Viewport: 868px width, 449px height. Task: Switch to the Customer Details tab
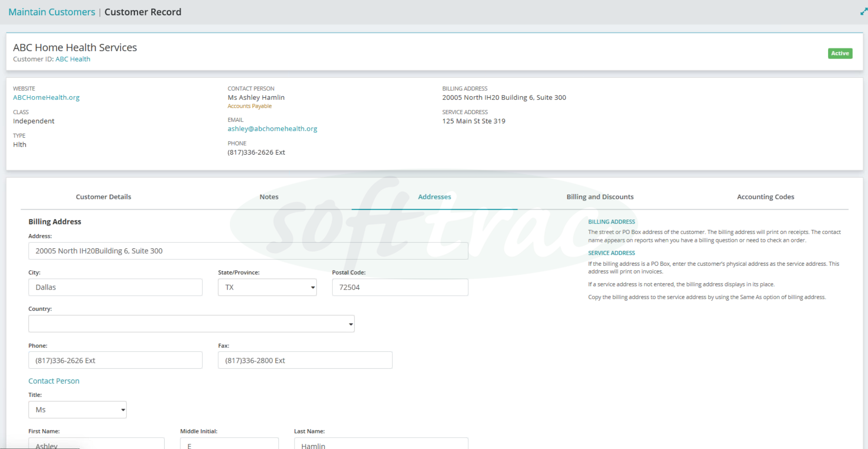tap(103, 197)
